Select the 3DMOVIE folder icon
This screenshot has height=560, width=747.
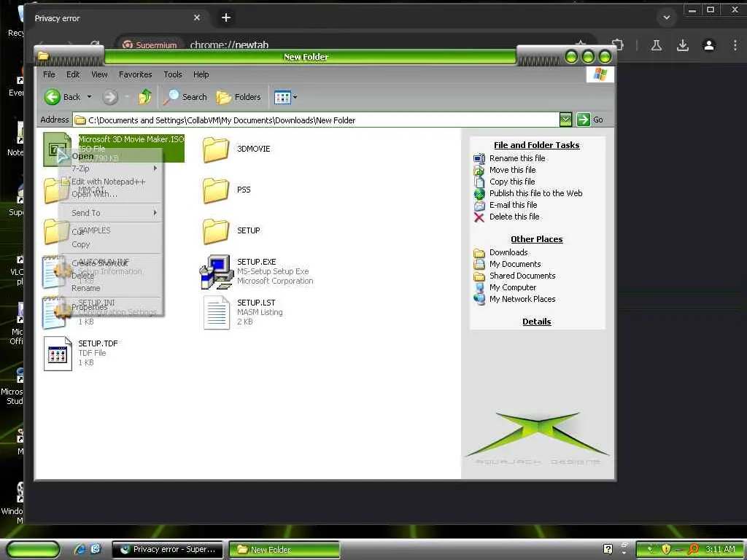pyautogui.click(x=215, y=149)
